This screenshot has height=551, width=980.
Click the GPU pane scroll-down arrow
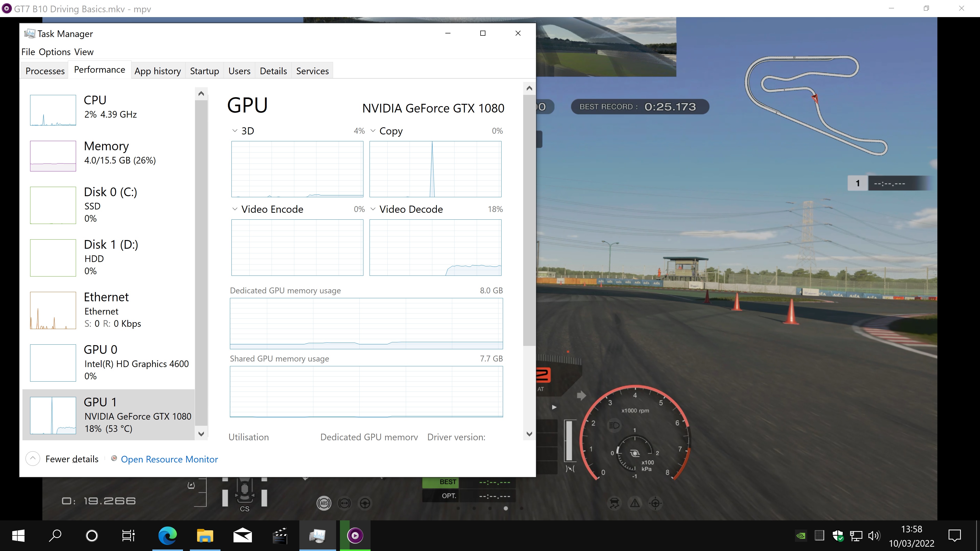coord(529,433)
